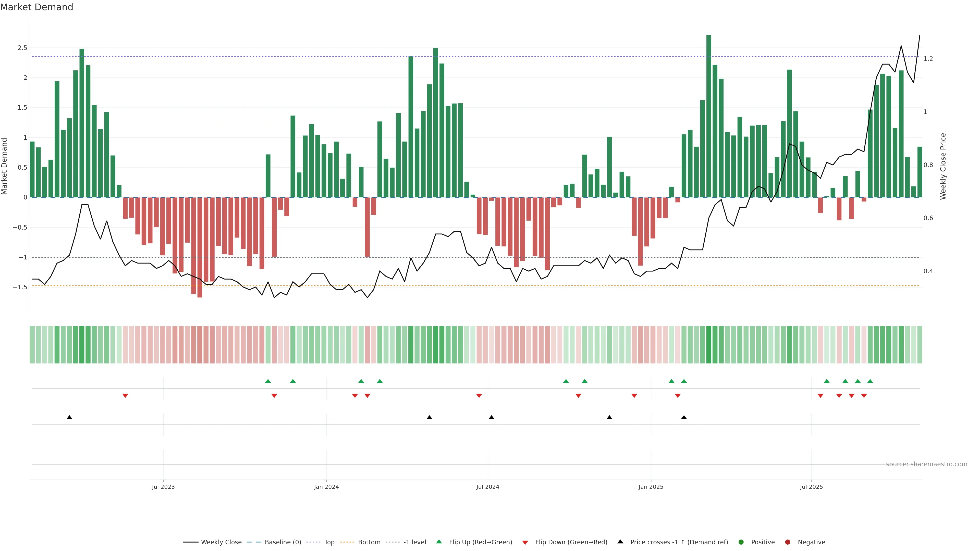Click the Market Demand chart title
Image resolution: width=980 pixels, height=551 pixels.
pyautogui.click(x=36, y=7)
